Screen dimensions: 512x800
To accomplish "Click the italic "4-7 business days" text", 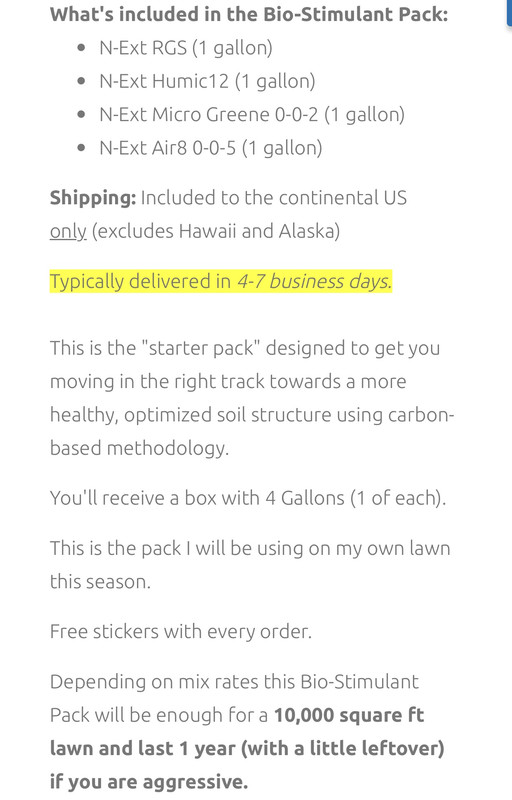I will click(314, 282).
